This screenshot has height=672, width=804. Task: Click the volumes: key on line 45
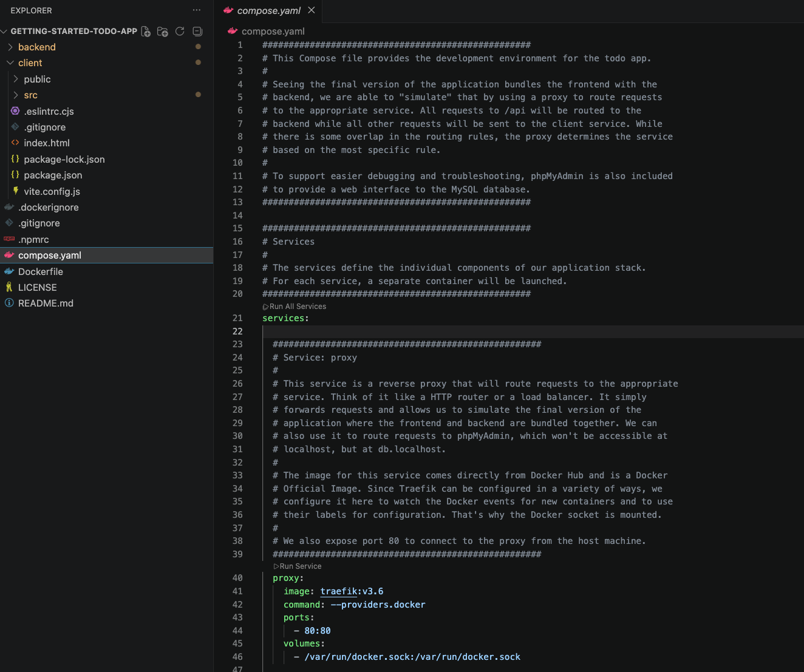point(304,643)
